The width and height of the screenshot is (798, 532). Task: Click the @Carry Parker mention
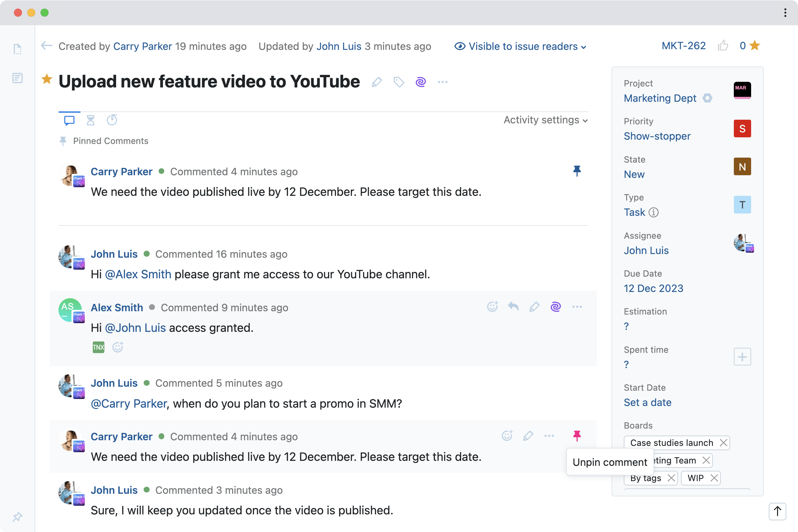[x=129, y=403]
